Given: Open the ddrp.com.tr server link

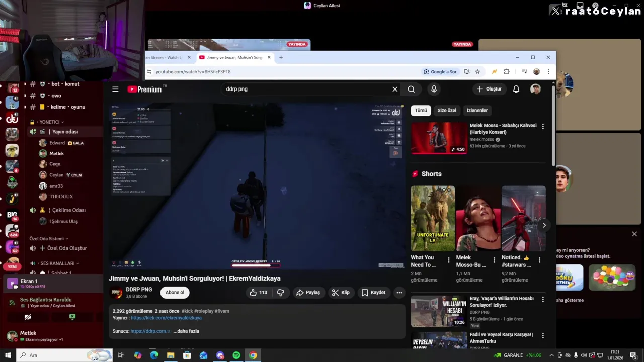Looking at the screenshot, I should coord(150,331).
